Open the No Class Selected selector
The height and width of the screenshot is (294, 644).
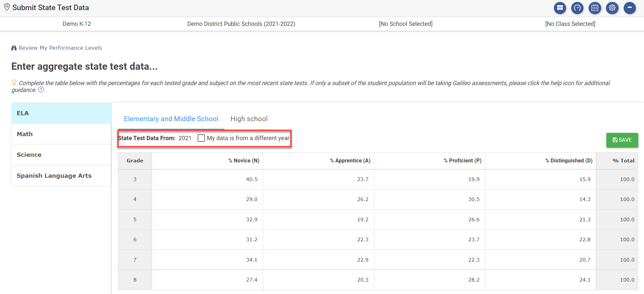[570, 24]
